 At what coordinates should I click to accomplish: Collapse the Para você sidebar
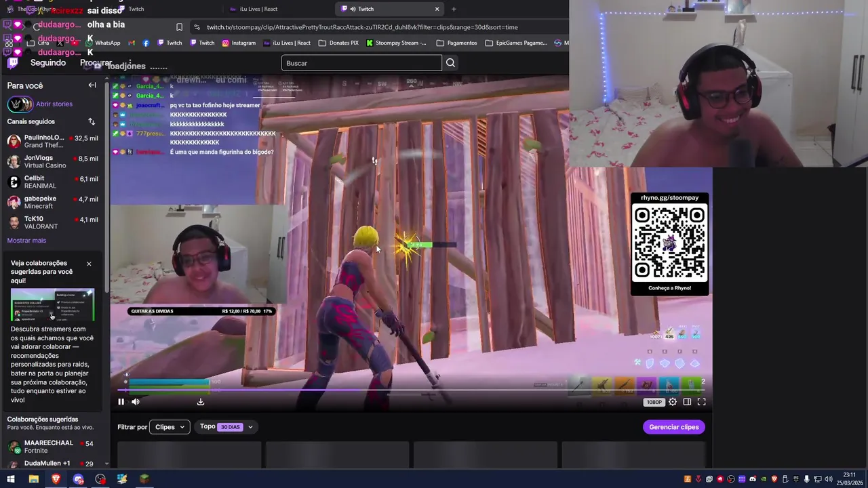(x=92, y=85)
